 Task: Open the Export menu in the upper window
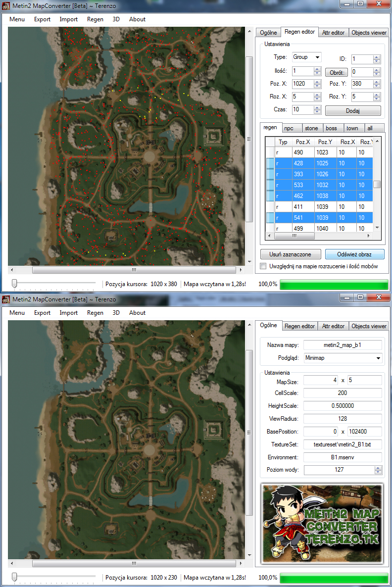(42, 19)
